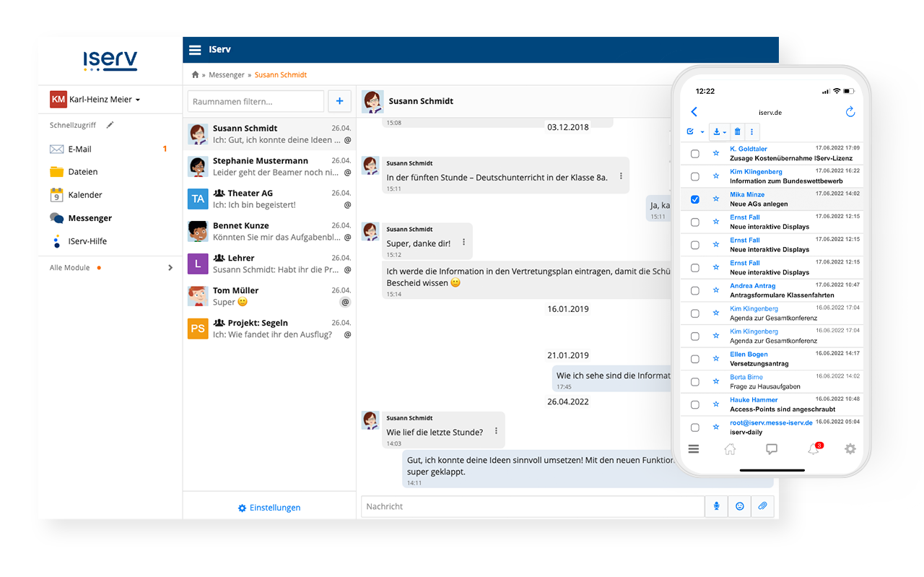Open options dots on 'Wie lief die letzte Stunde?'
This screenshot has width=924, height=577.
coord(496,431)
